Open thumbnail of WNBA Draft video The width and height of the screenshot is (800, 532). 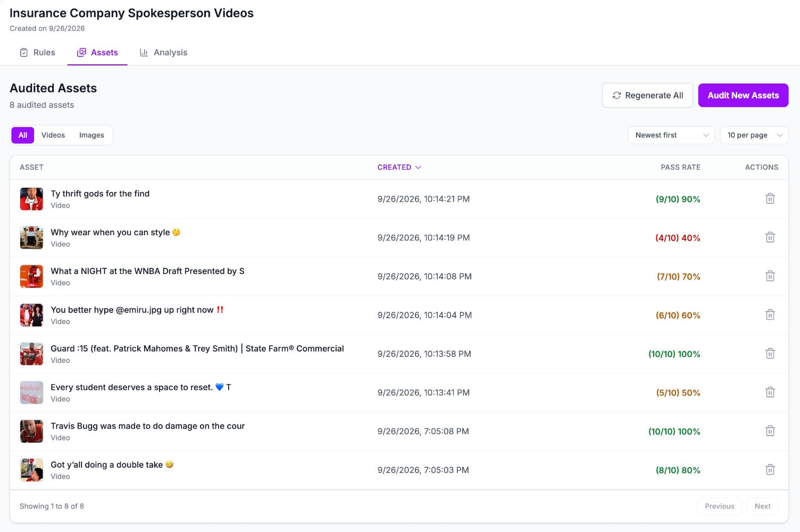[31, 277]
